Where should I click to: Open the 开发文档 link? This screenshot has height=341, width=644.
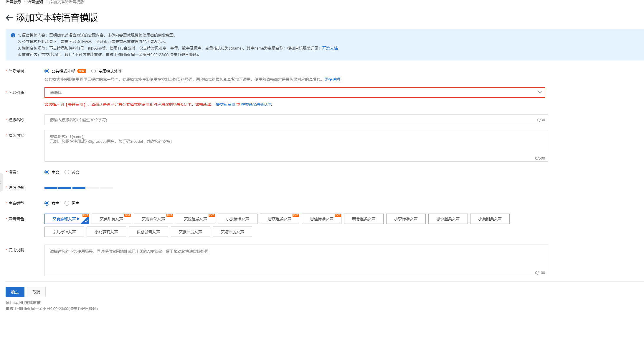coord(330,48)
